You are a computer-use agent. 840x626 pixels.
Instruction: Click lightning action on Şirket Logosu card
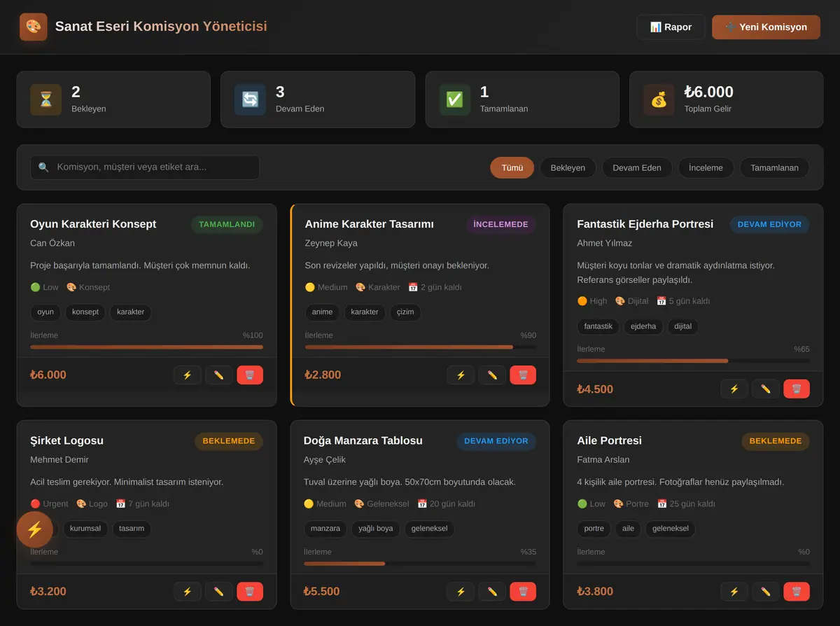click(187, 591)
